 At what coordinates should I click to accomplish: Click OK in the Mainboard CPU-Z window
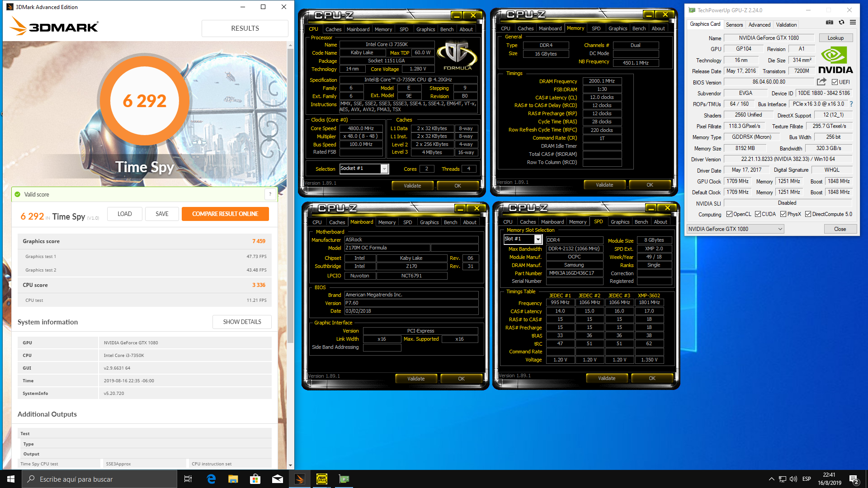tap(461, 379)
